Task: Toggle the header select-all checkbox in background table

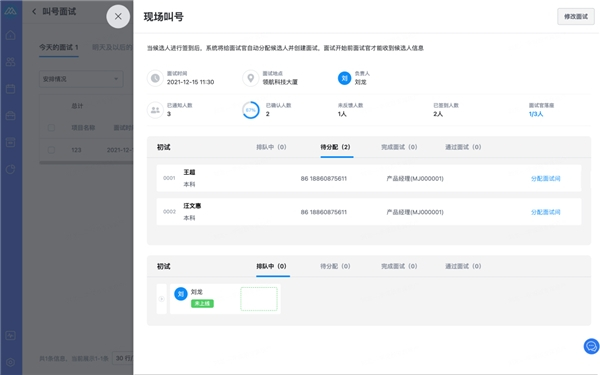Action: 51,127
